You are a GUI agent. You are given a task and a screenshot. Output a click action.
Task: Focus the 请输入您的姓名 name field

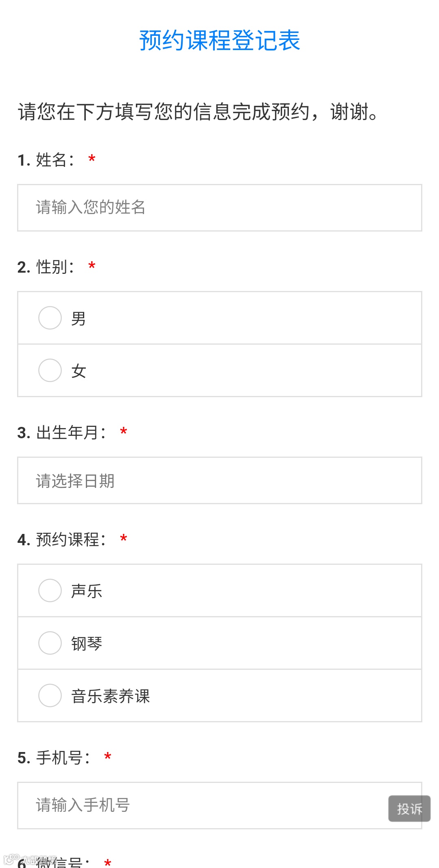pos(219,208)
